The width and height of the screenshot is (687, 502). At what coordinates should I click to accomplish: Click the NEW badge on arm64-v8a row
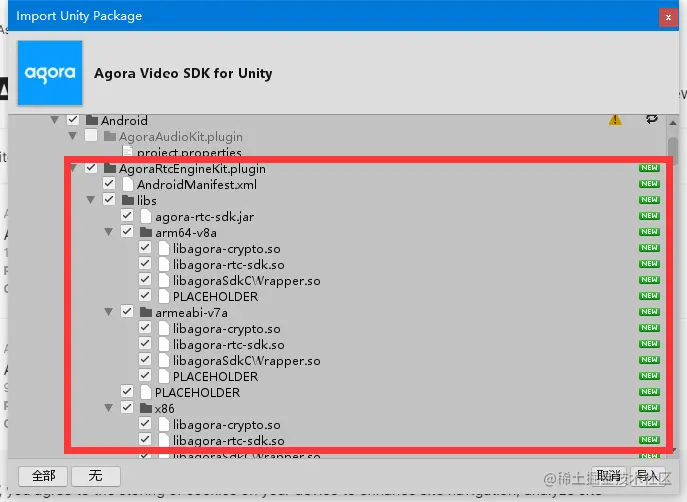pos(649,232)
